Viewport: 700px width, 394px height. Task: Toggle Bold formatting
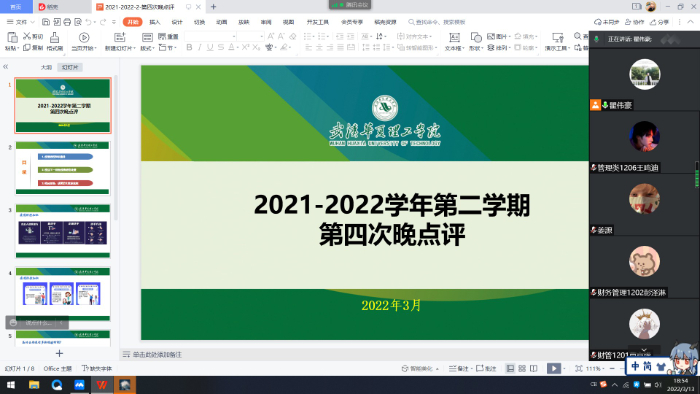click(x=189, y=47)
